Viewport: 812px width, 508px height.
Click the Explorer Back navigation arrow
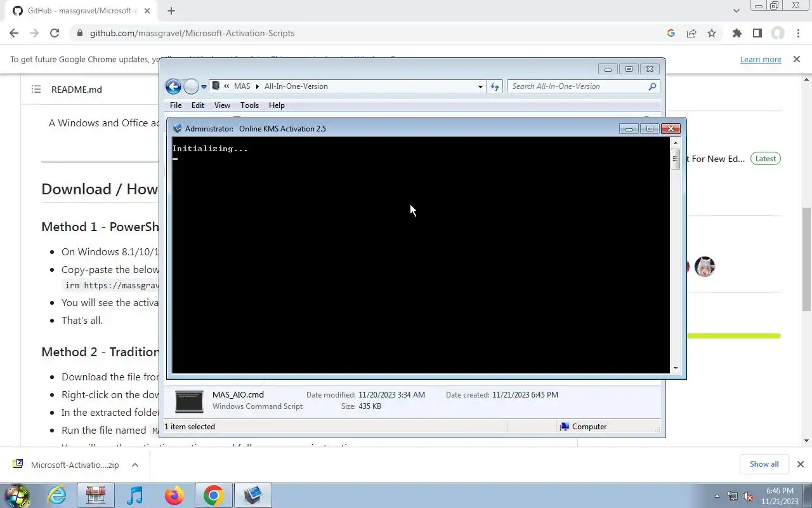click(x=173, y=86)
